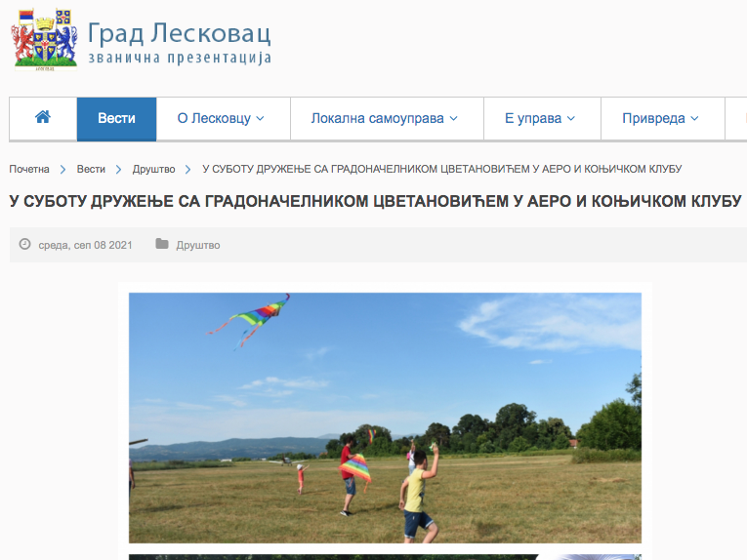Click the article headline about Цветановић

click(375, 202)
